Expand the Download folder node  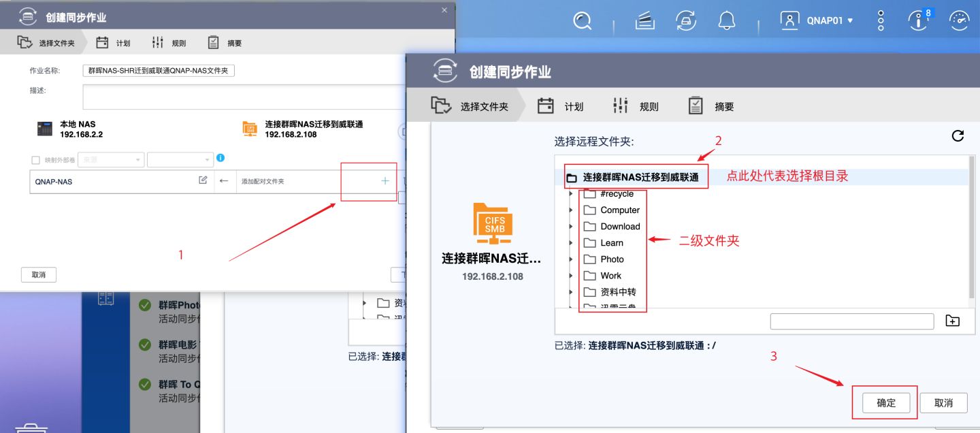point(572,226)
